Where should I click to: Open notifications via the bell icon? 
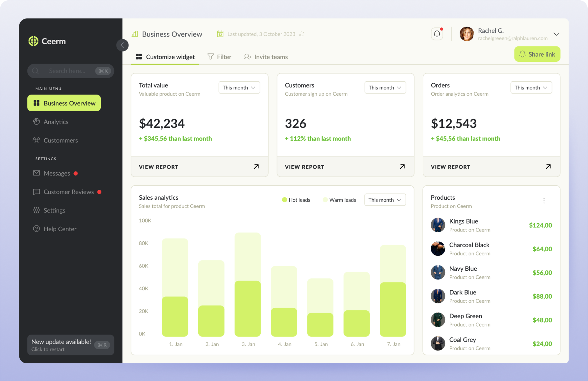pos(437,33)
